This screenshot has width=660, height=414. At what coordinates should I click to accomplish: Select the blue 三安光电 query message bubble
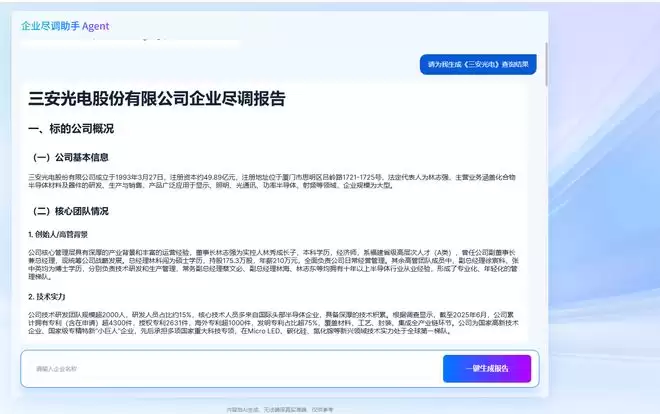click(478, 64)
